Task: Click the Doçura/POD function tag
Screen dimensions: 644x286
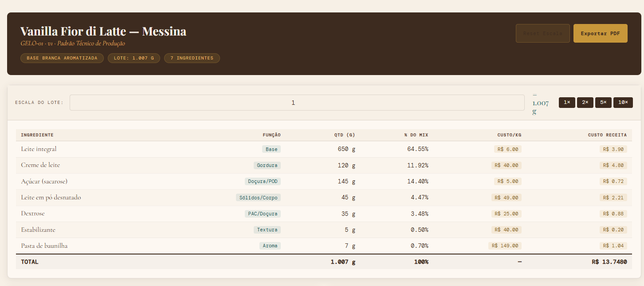Action: coord(263,182)
